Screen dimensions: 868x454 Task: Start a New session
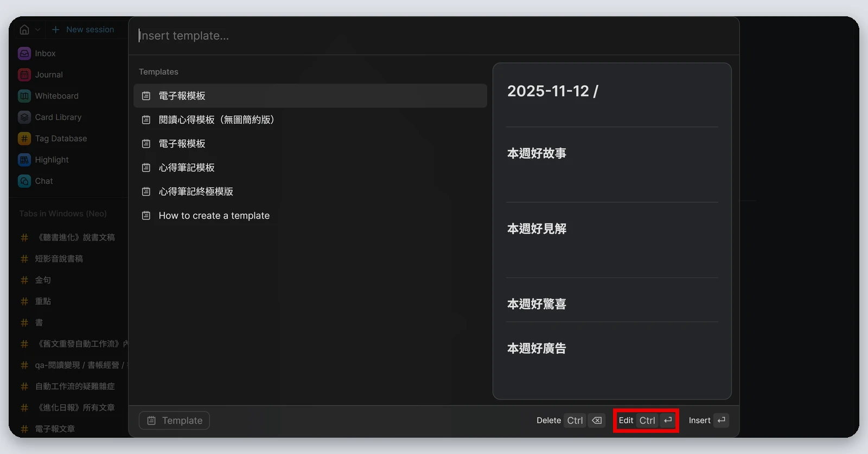(x=83, y=29)
